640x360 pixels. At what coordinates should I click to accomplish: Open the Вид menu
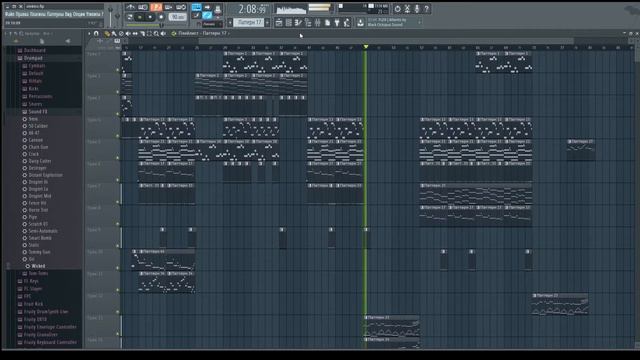point(69,14)
